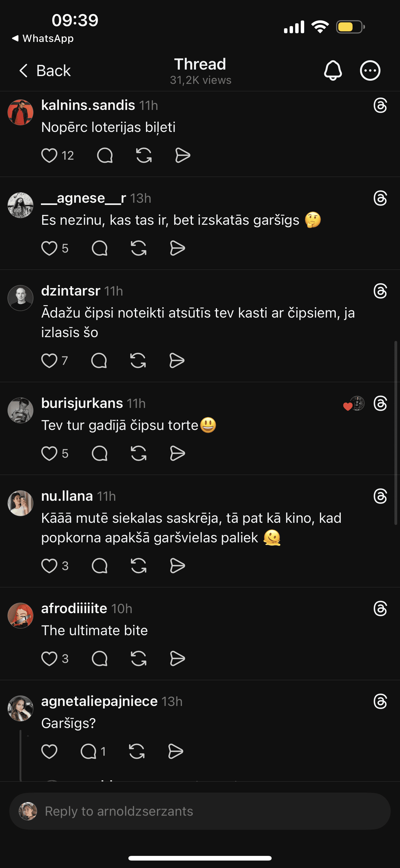This screenshot has width=400, height=868.
Task: Open the three-dot more options menu
Action: [x=370, y=71]
